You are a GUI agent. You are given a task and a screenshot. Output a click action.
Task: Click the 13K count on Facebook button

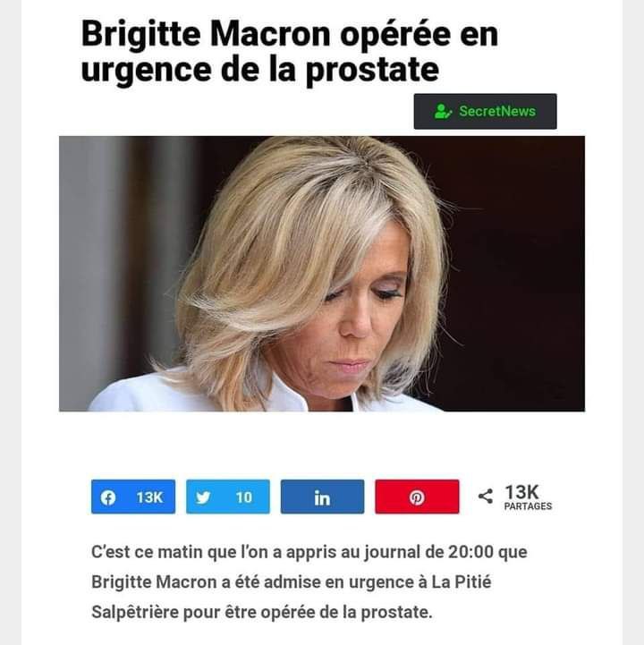coord(149,497)
